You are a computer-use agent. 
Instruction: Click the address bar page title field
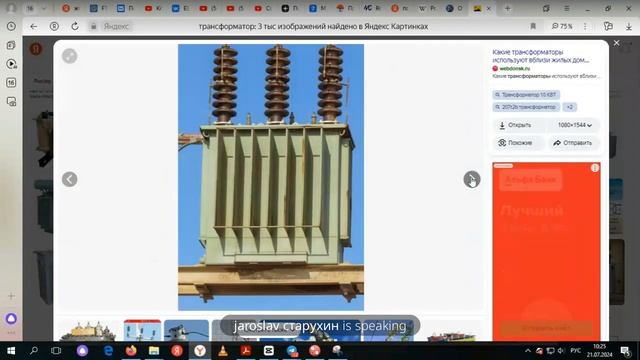point(313,26)
